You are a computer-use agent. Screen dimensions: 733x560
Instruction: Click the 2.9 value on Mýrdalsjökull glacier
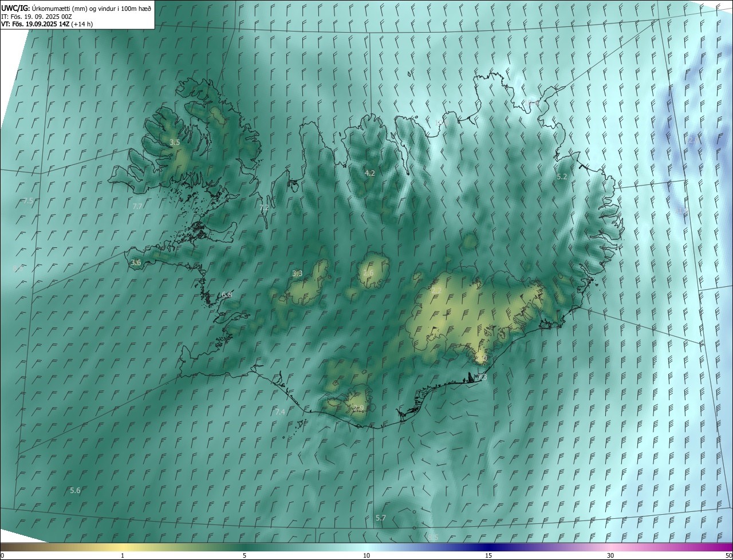point(358,408)
